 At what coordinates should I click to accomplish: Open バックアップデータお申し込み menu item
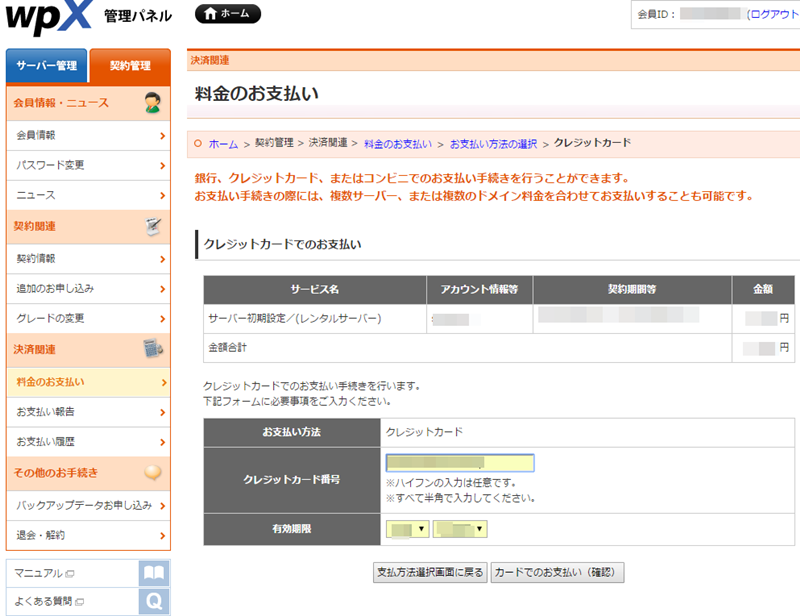pos(88,505)
